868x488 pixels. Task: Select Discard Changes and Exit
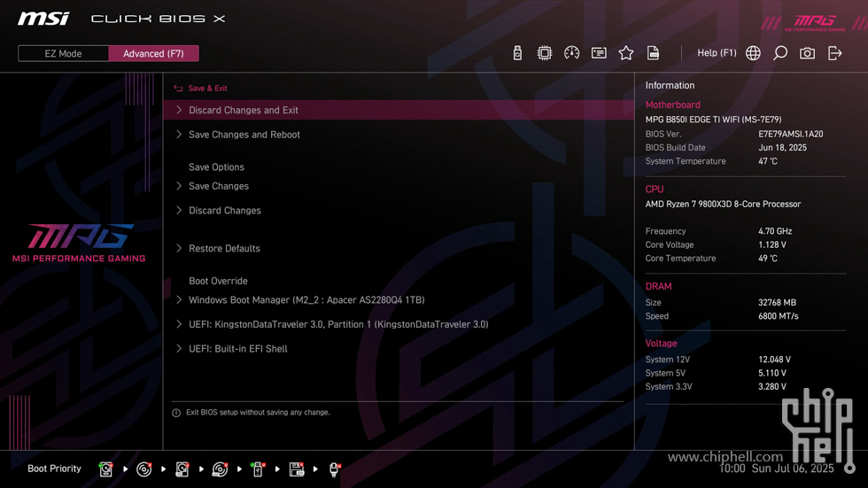pos(399,110)
